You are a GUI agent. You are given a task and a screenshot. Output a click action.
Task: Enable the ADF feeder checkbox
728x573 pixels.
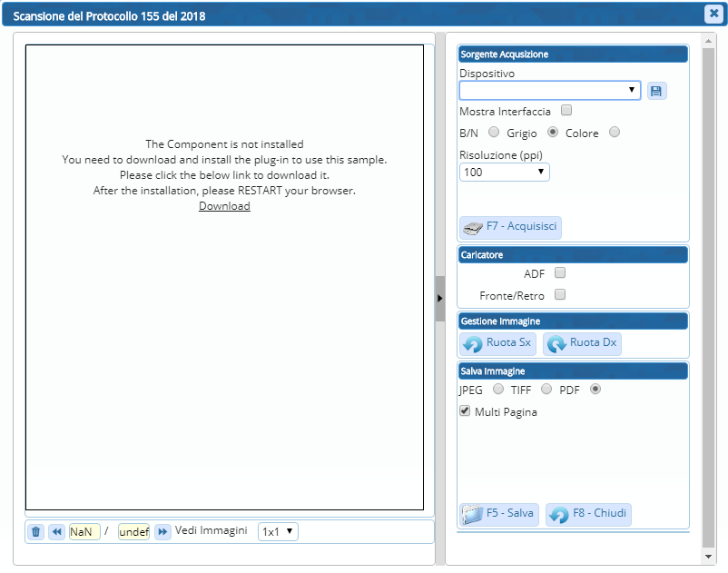coord(560,272)
